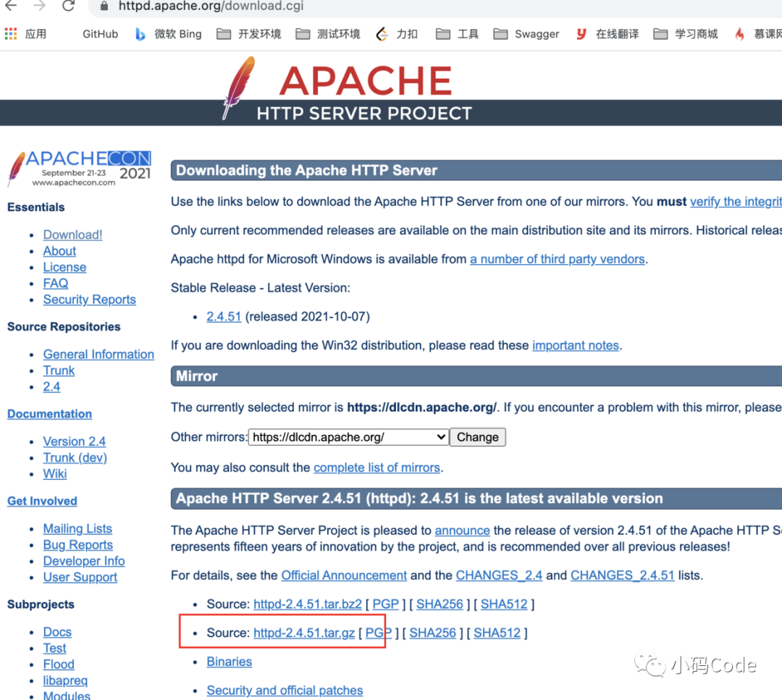The height and width of the screenshot is (700, 782).
Task: Click the ApacheCon 2021 banner
Action: tap(80, 166)
